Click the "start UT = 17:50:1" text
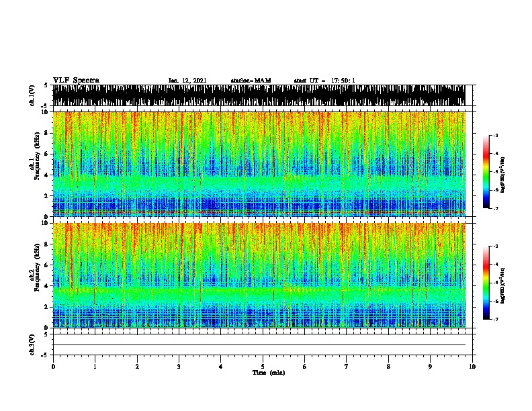Image resolution: width=532 pixels, height=411 pixels. tap(324, 81)
